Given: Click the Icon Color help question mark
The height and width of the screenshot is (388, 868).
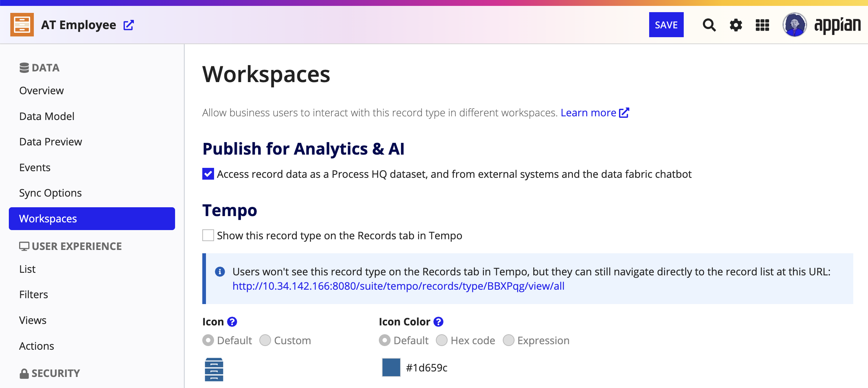Looking at the screenshot, I should [x=438, y=322].
